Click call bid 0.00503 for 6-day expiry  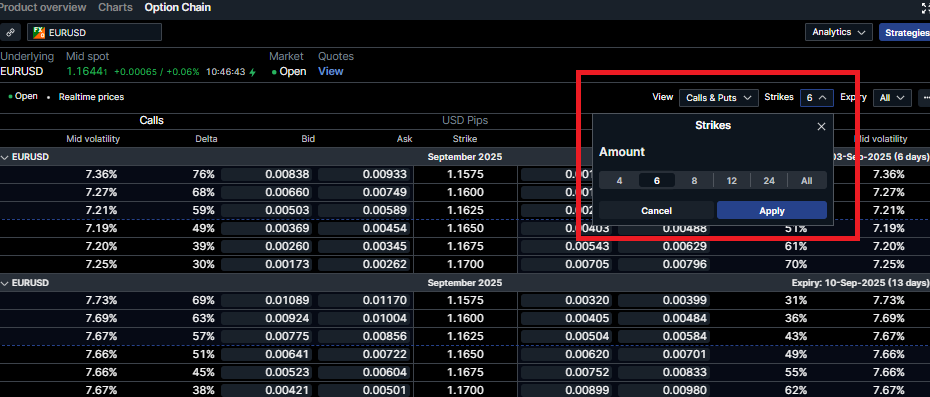coord(266,210)
